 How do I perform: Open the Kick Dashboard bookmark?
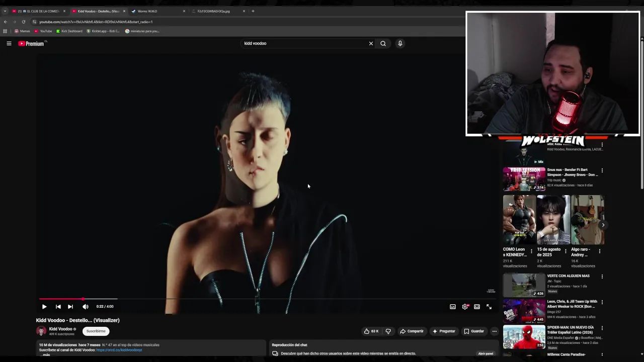(x=69, y=31)
